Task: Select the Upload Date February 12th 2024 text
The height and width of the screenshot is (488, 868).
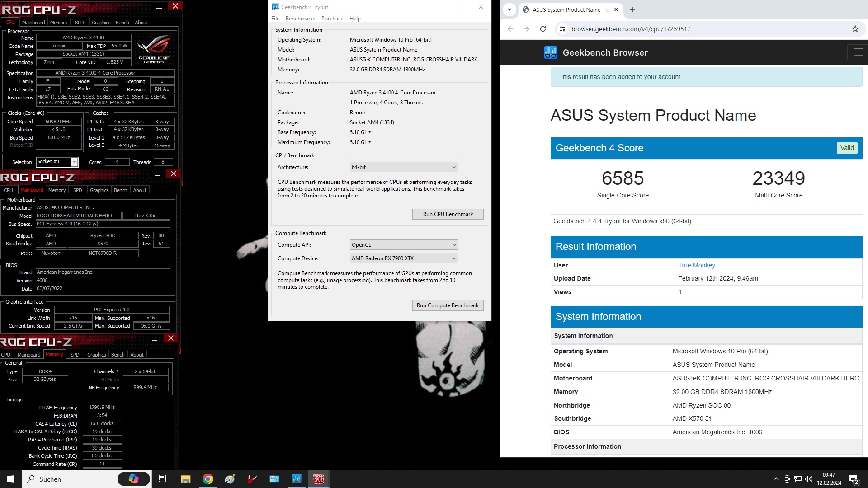Action: [718, 278]
